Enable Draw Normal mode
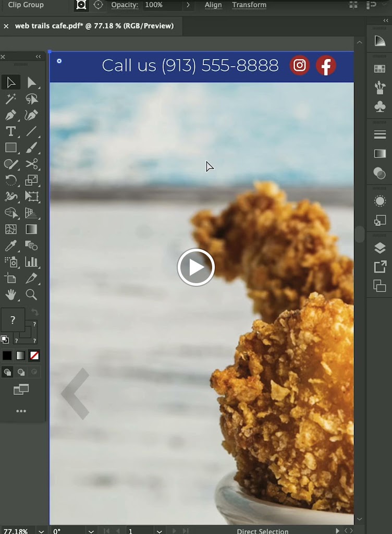Screen dimensions: 392x534 tap(7, 372)
